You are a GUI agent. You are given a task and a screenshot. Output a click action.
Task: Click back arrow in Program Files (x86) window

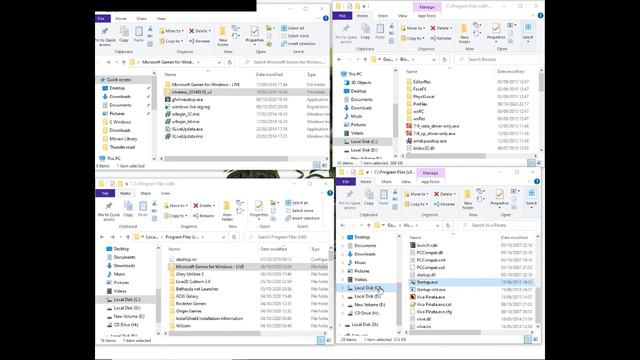pos(102,237)
